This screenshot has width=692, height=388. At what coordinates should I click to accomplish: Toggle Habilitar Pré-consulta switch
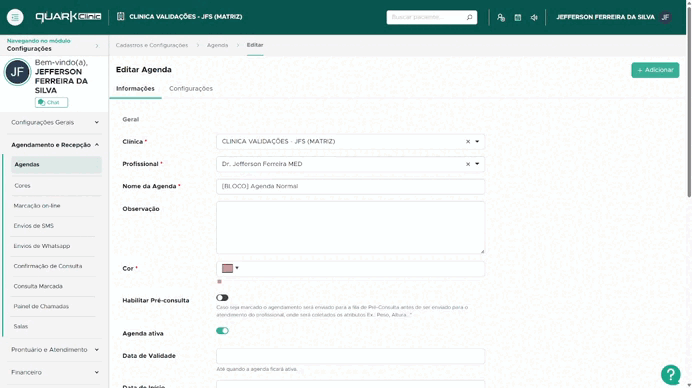(x=222, y=298)
